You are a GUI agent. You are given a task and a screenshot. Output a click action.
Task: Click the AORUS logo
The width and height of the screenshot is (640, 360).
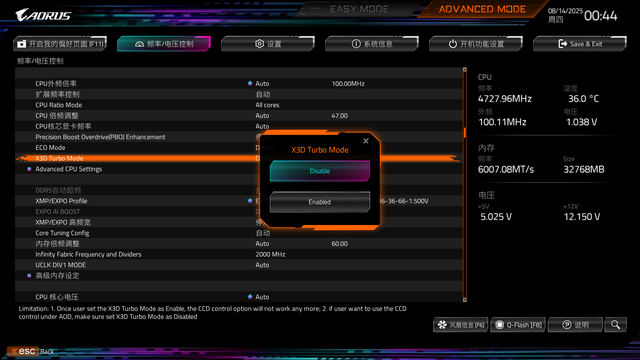[43, 15]
